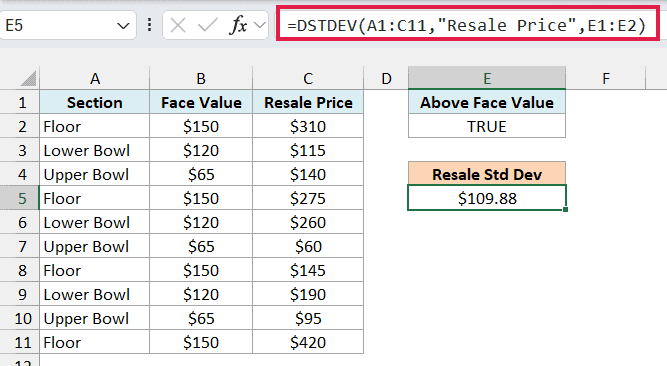The image size is (667, 366).
Task: Select row 1 header
Action: pyautogui.click(x=20, y=102)
